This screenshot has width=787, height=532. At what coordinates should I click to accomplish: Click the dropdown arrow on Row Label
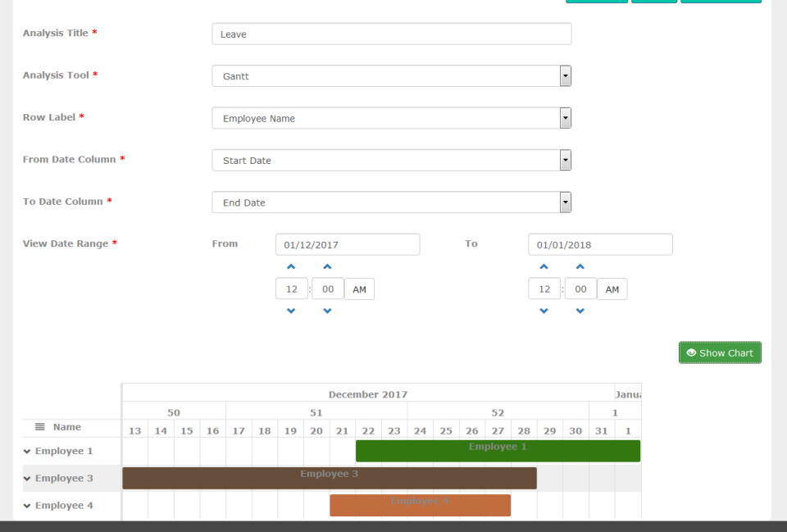coord(565,117)
